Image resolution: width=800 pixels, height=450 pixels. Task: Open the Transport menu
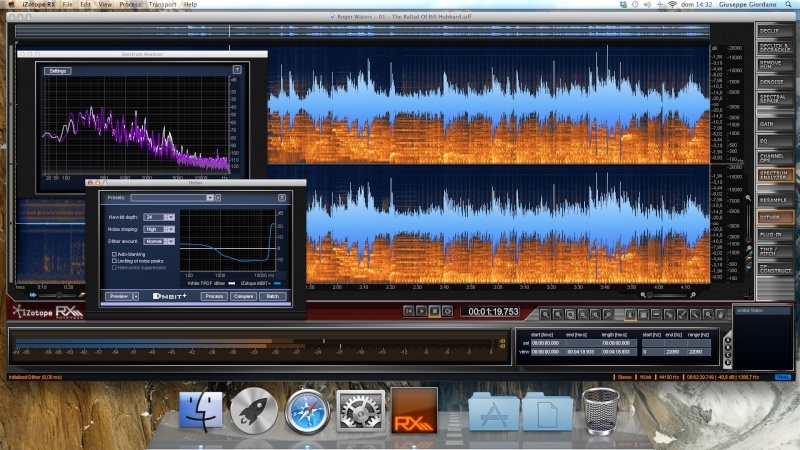click(x=162, y=5)
